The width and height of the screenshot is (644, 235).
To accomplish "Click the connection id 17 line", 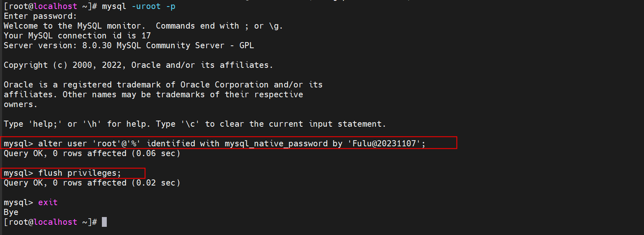I will tap(77, 36).
